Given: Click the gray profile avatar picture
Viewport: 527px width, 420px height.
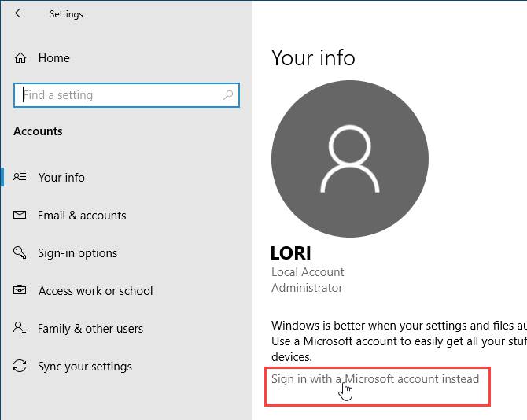Looking at the screenshot, I should click(350, 159).
